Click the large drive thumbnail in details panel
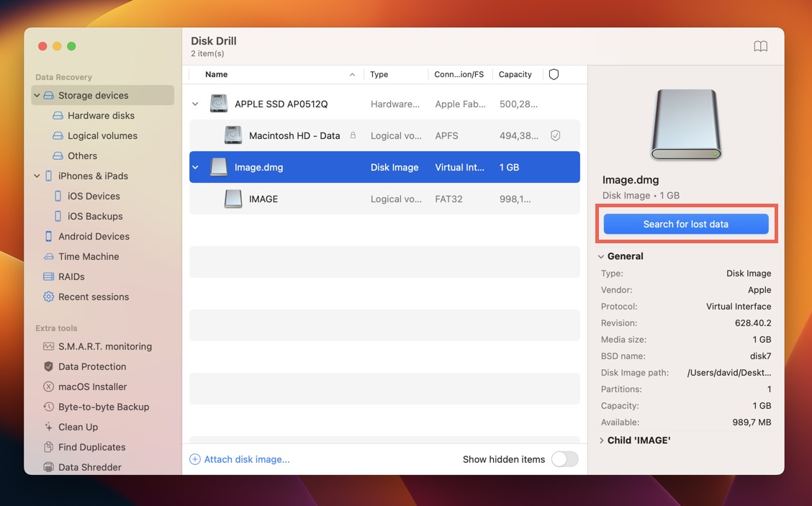The width and height of the screenshot is (812, 506). (x=685, y=125)
